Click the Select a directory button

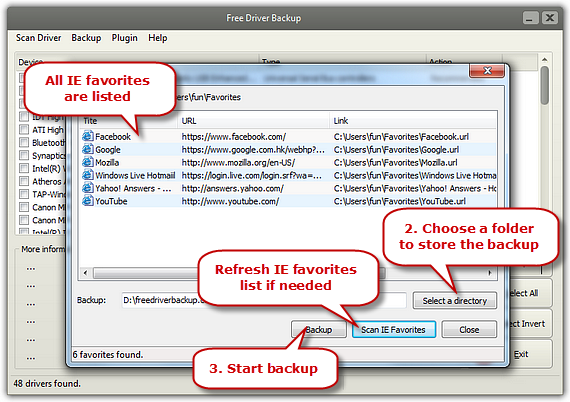pyautogui.click(x=454, y=301)
